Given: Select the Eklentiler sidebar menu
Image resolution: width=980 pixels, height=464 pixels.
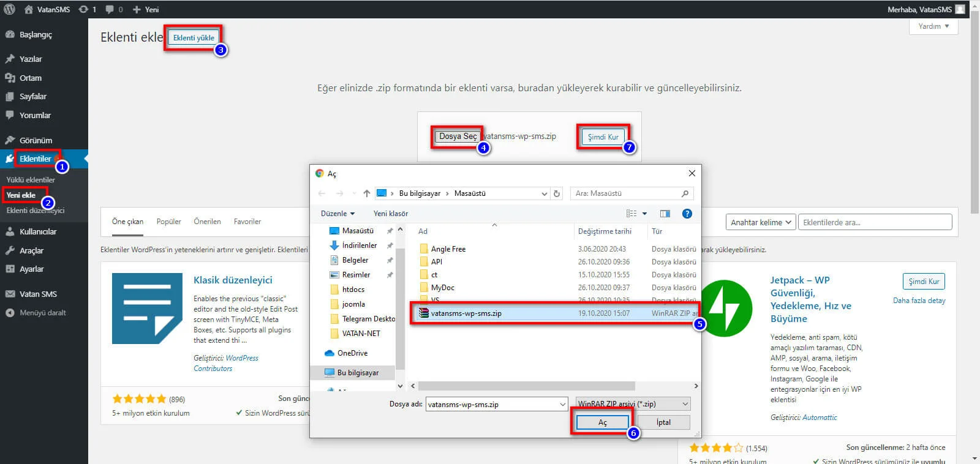Looking at the screenshot, I should click(35, 159).
